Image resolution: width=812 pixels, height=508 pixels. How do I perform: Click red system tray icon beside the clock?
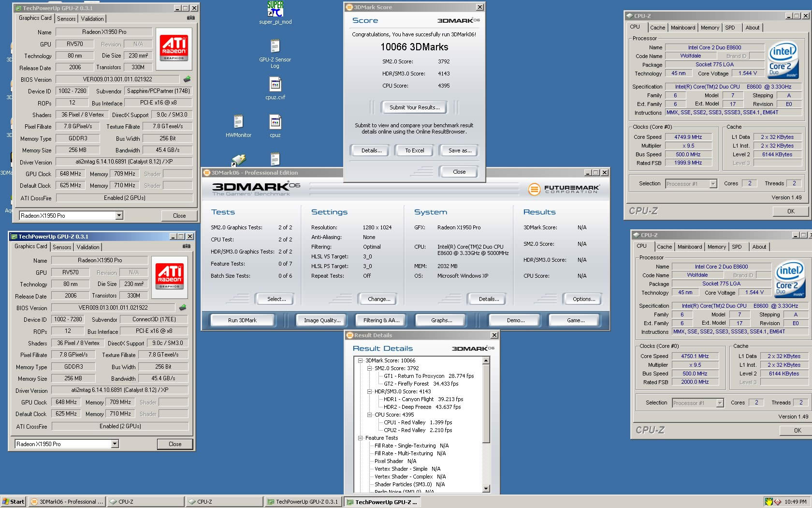point(778,502)
